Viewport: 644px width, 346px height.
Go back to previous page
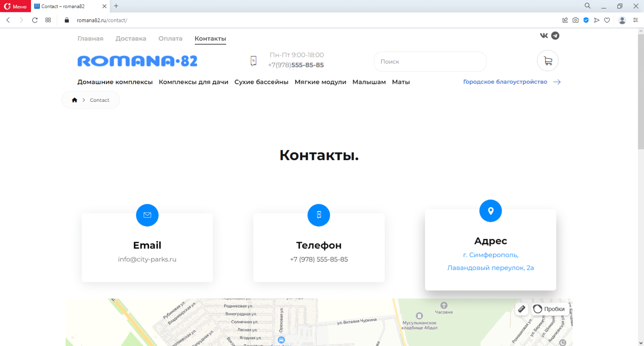click(x=8, y=20)
